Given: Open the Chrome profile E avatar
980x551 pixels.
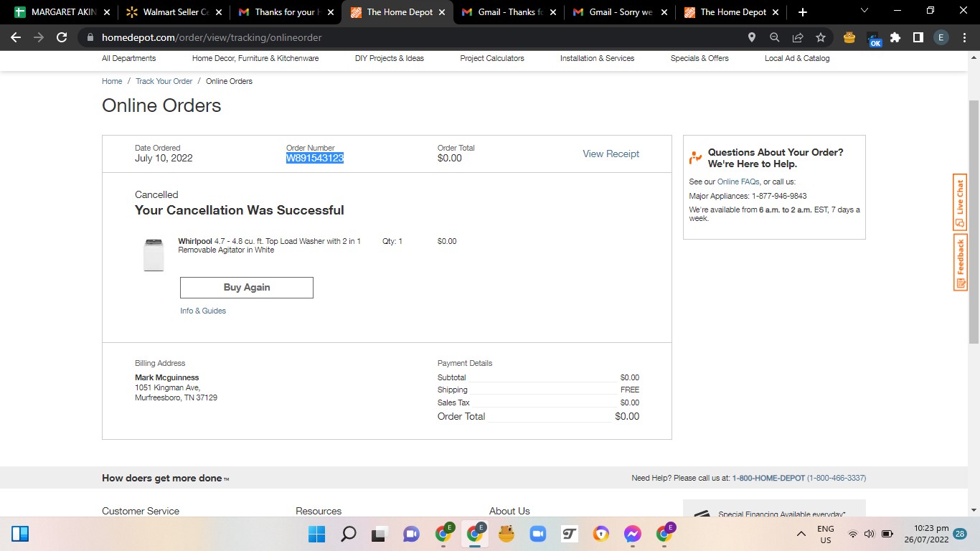Looking at the screenshot, I should [941, 37].
